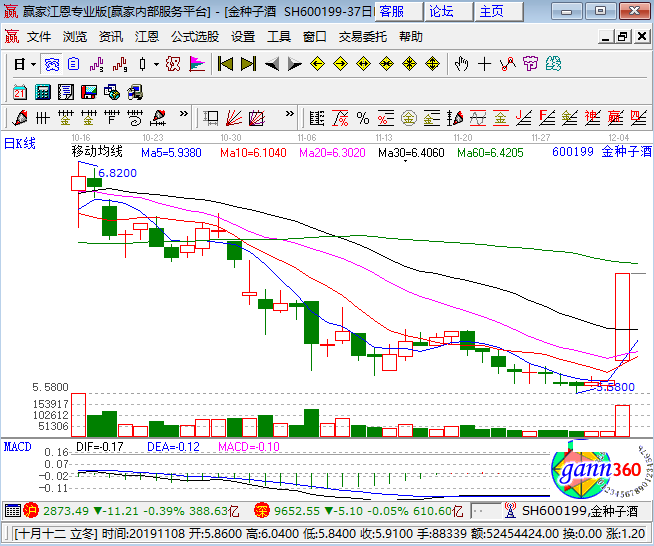The width and height of the screenshot is (654, 546).
Task: Select the Gann box square icon
Action: click(211, 118)
